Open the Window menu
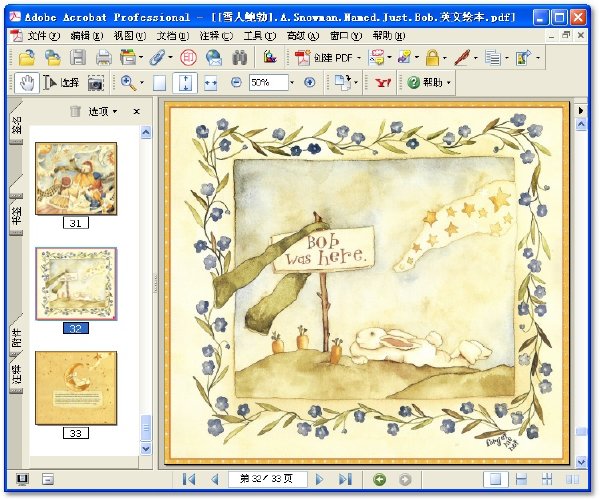600x501 pixels. 346,36
